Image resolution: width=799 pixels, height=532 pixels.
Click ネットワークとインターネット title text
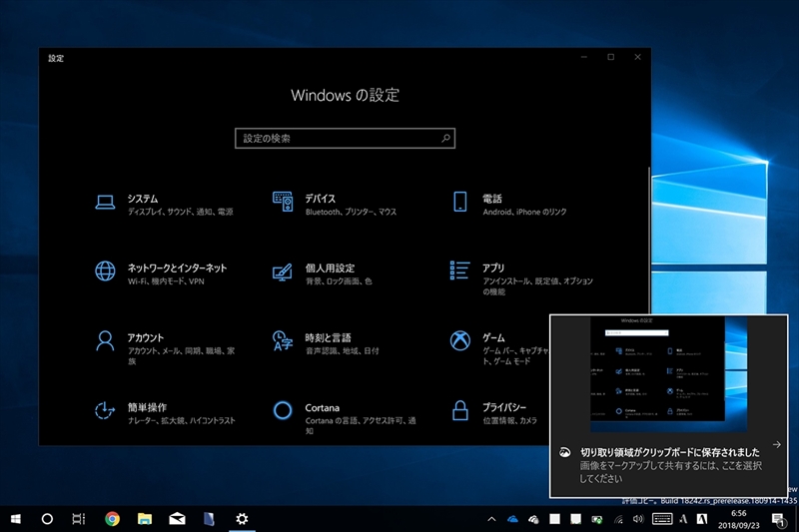177,267
